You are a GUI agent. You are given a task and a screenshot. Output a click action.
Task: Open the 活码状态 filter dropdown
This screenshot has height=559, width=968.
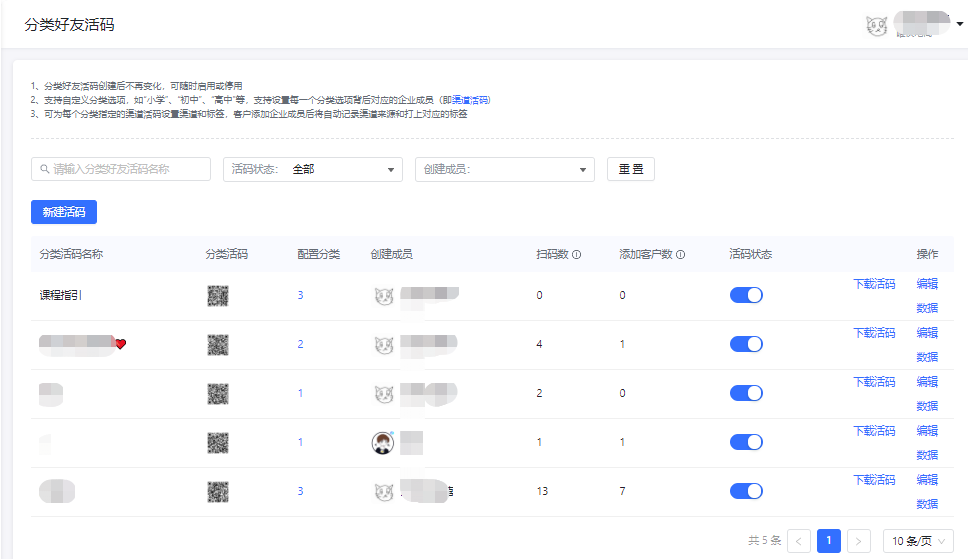313,170
